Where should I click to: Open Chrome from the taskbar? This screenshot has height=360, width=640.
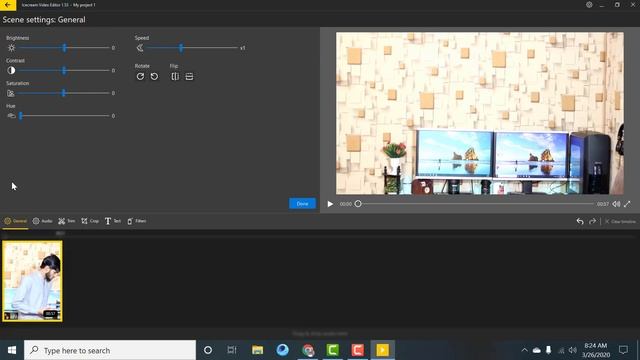pos(308,350)
